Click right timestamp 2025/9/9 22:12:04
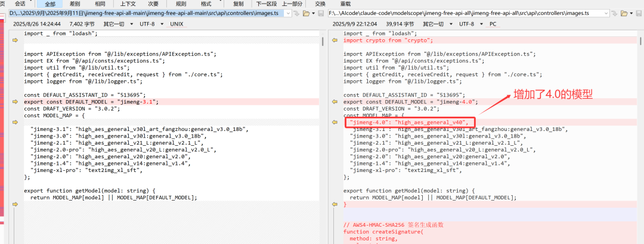 [355, 24]
